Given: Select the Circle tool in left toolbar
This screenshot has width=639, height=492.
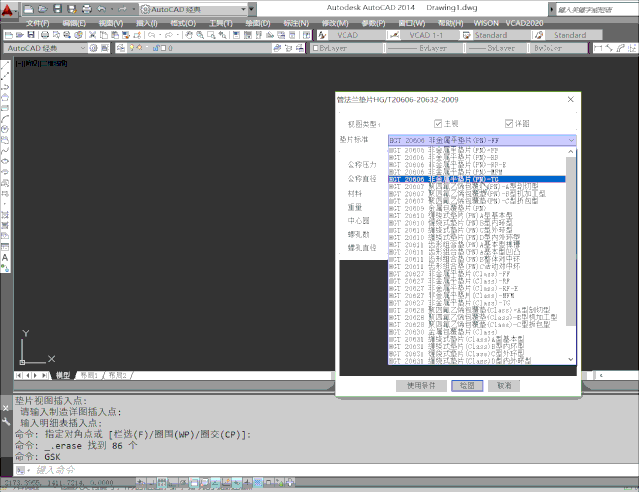Looking at the screenshot, I should pyautogui.click(x=6, y=129).
